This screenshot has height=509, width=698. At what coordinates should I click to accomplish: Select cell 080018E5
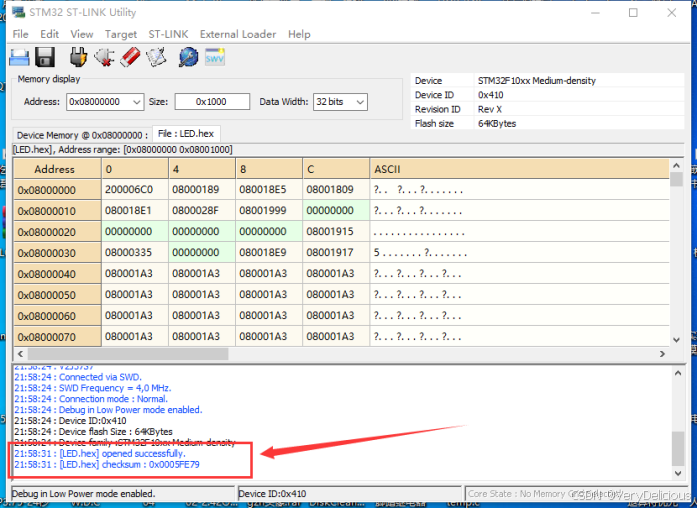pyautogui.click(x=269, y=190)
